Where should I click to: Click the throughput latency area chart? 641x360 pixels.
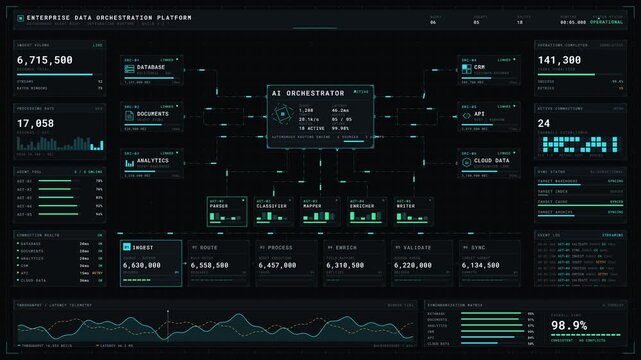click(x=215, y=326)
